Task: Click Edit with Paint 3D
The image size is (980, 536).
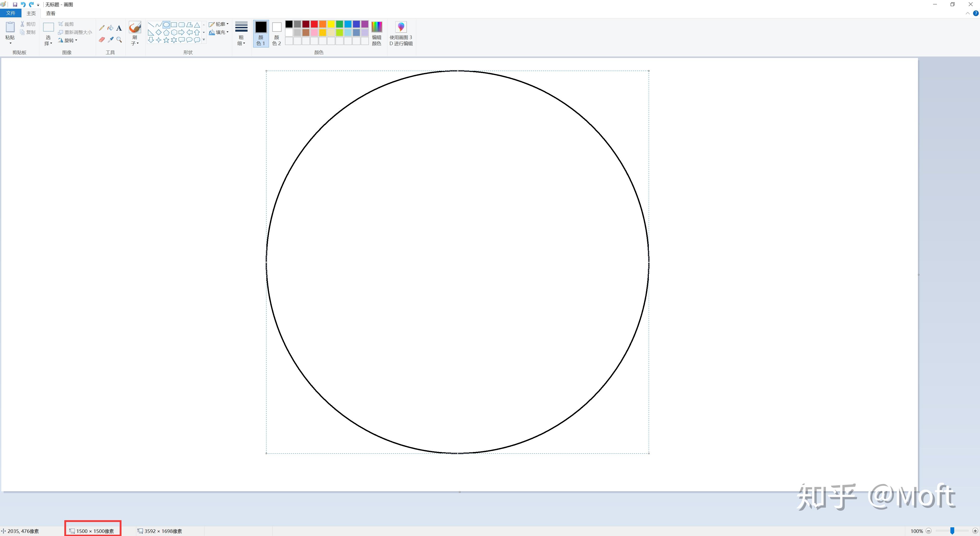Action: (x=401, y=33)
